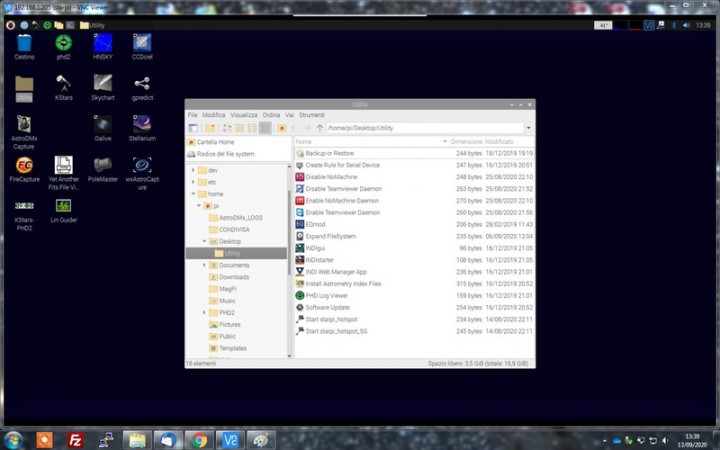
Task: Open Radice del file system place
Action: 225,154
